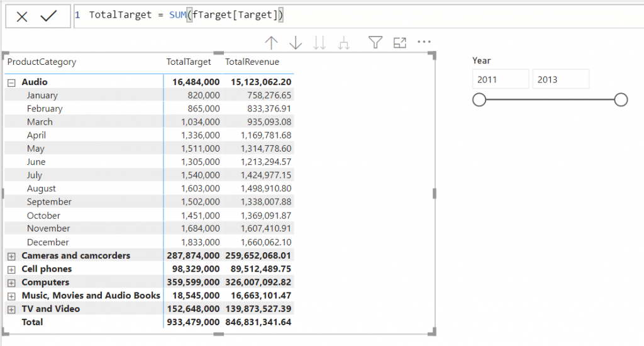Sort by TotalRevenue column header

coord(252,62)
